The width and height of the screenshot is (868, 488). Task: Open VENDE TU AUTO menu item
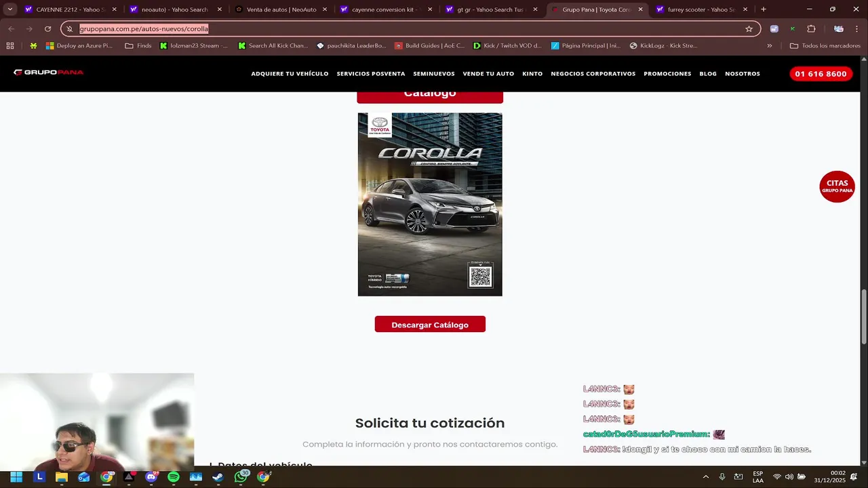point(488,74)
